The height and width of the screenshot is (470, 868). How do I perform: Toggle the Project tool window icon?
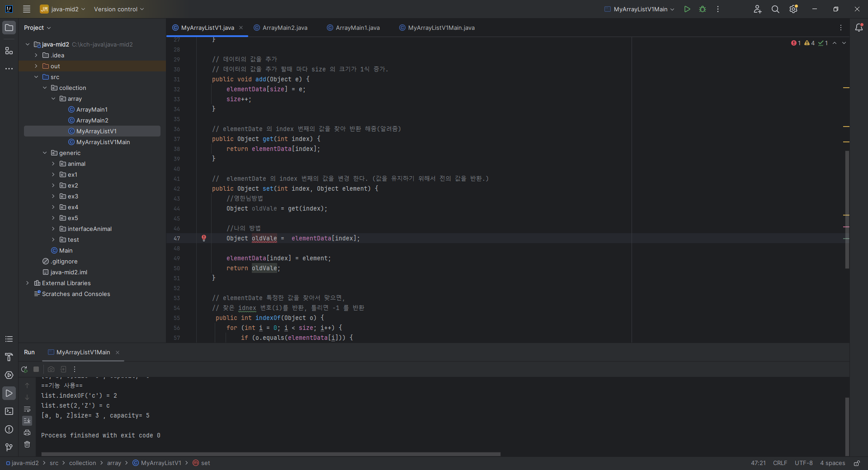click(x=9, y=28)
